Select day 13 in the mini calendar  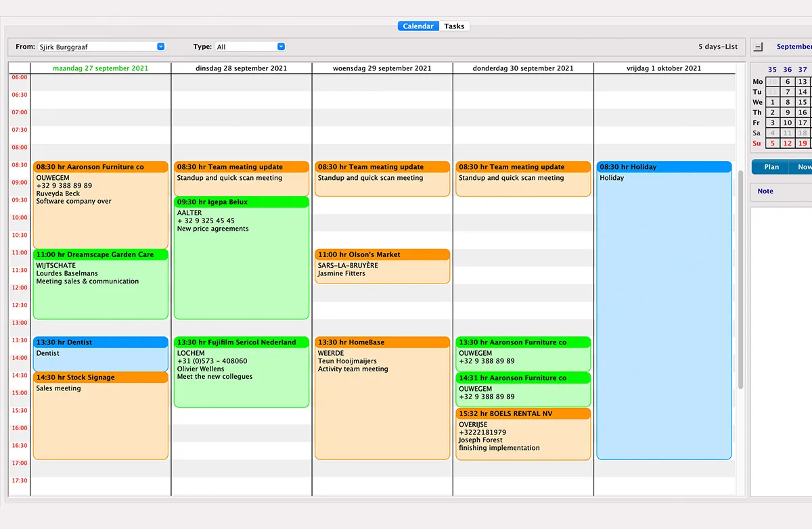point(803,82)
